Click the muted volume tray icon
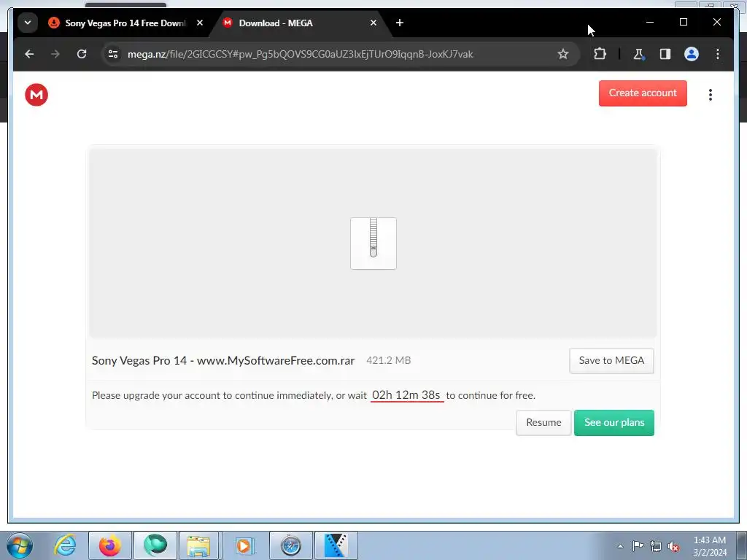The height and width of the screenshot is (560, 747). [673, 546]
